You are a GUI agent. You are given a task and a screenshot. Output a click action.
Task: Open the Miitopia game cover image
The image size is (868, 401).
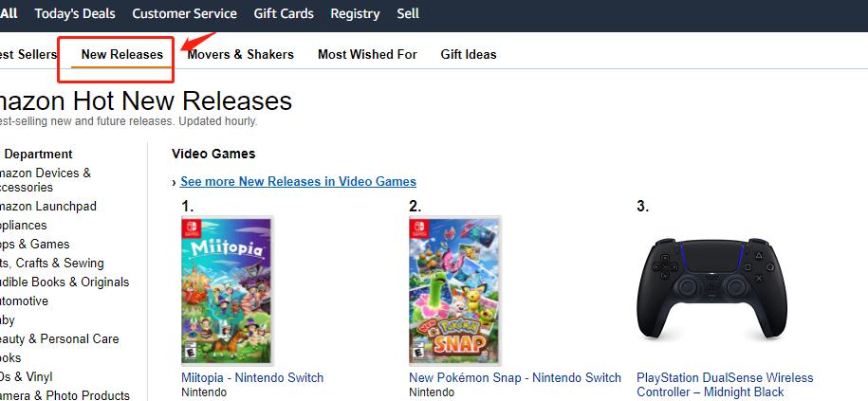pyautogui.click(x=227, y=290)
